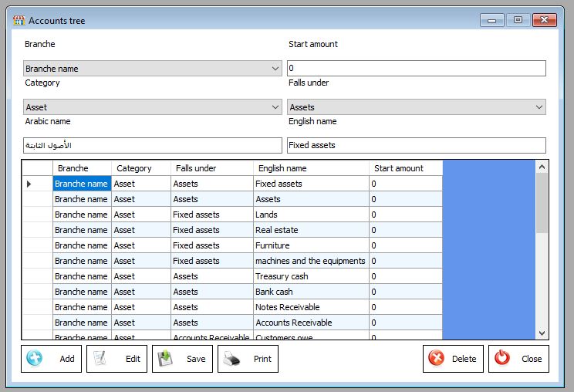Screen dimensions: 574x392
Task: Click the scroll down arrow of table
Action: [x=542, y=333]
